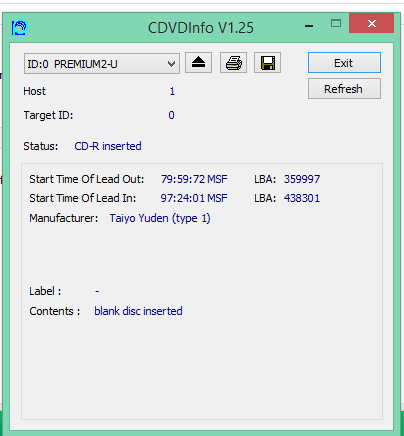Click the CDVDInfo V1.25 title text
The width and height of the screenshot is (404, 436).
[201, 28]
